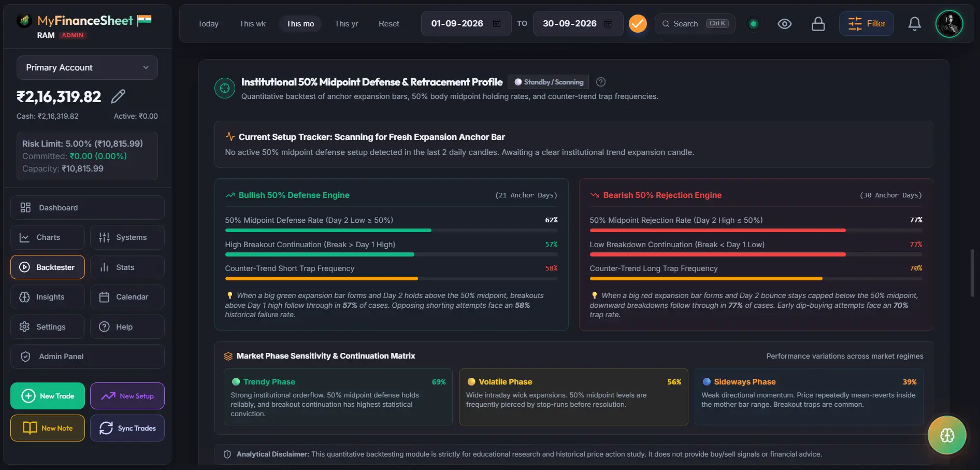980x470 pixels.
Task: Click the Counter-Trend Short Trap Frequency bar
Action: [x=391, y=279]
